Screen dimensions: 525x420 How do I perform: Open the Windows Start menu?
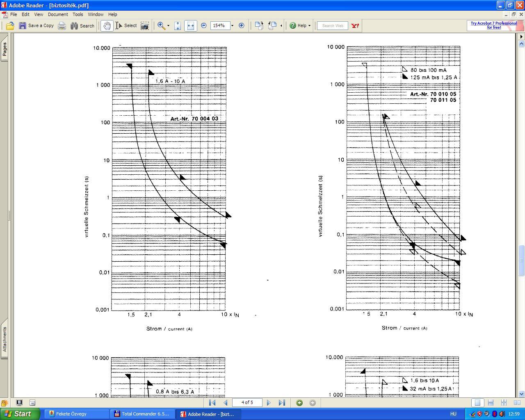click(x=20, y=414)
